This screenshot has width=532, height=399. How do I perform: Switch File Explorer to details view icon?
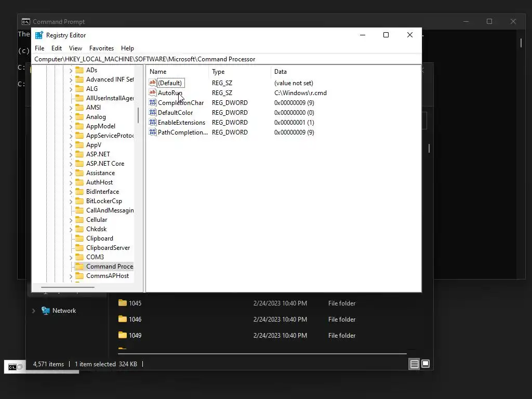coord(414,364)
